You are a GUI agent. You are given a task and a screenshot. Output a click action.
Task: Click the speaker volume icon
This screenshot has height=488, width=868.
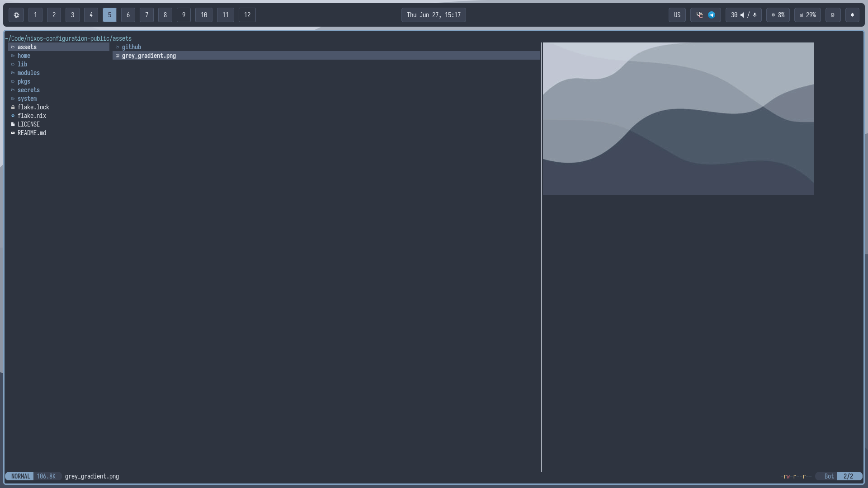click(742, 15)
